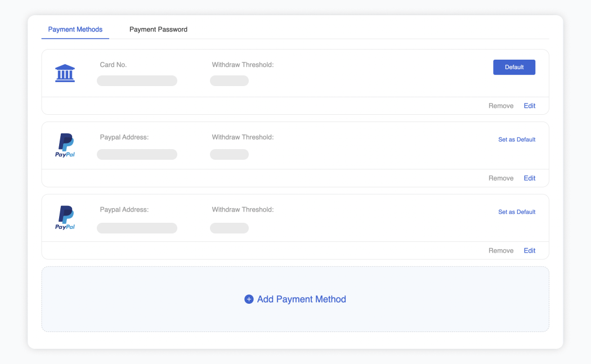Click the second PayPal withdraw threshold value
The image size is (591, 364).
[229, 228]
